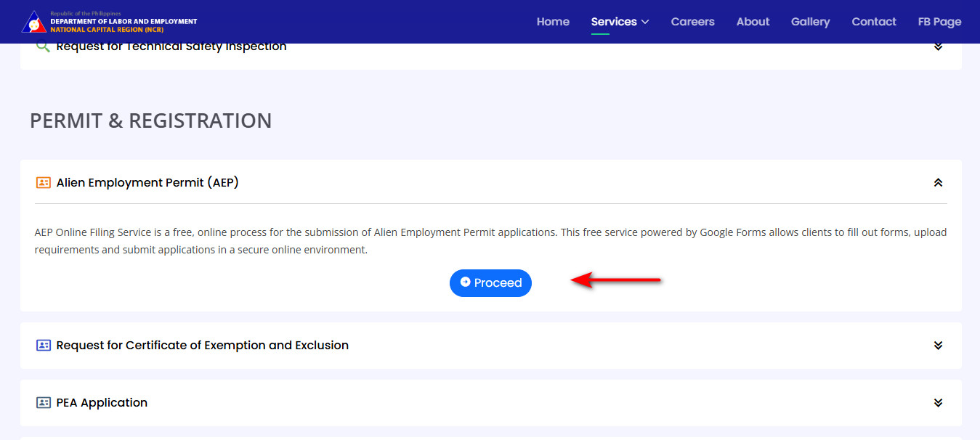Open the Home menu item
Viewport: 980px width, 440px height.
tap(553, 21)
